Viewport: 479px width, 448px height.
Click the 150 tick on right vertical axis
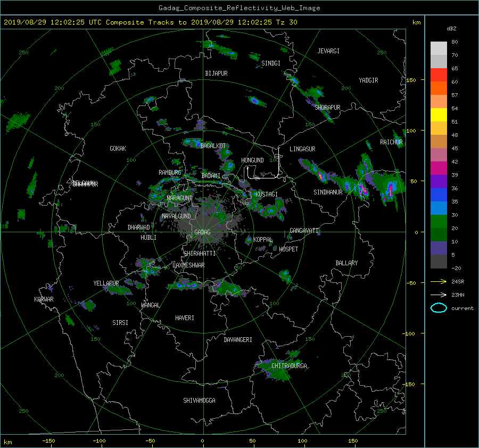click(411, 80)
